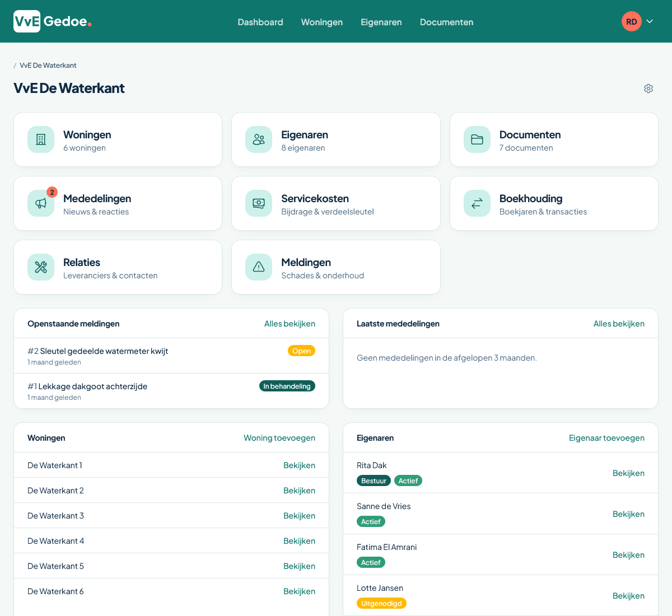
Task: Open Bekijken for De Waterkant 3
Action: tap(299, 516)
